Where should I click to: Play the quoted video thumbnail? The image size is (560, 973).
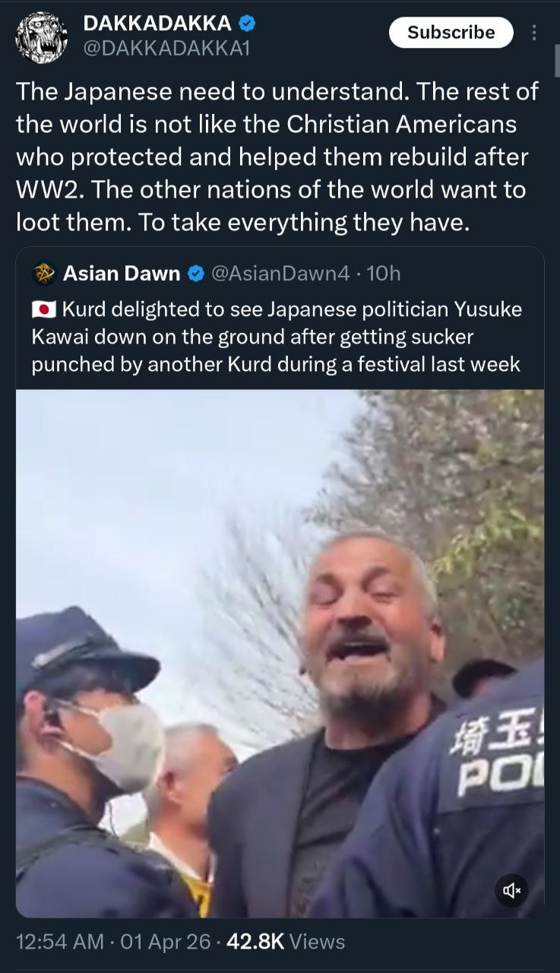(x=280, y=654)
